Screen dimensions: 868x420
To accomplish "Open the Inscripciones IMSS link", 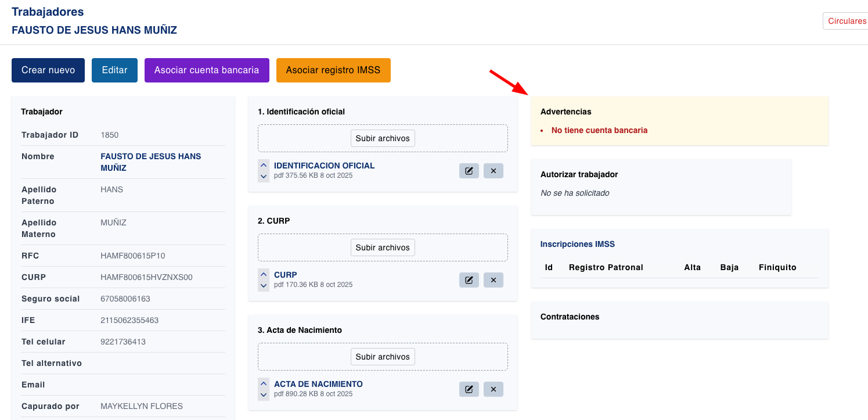I will 577,244.
